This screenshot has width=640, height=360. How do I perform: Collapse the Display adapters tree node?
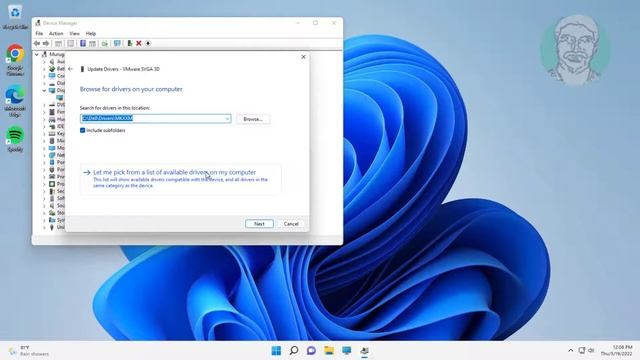pos(44,90)
